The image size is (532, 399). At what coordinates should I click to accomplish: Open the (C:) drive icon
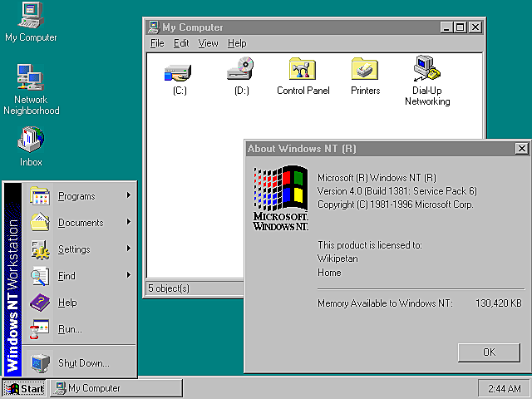click(x=178, y=72)
